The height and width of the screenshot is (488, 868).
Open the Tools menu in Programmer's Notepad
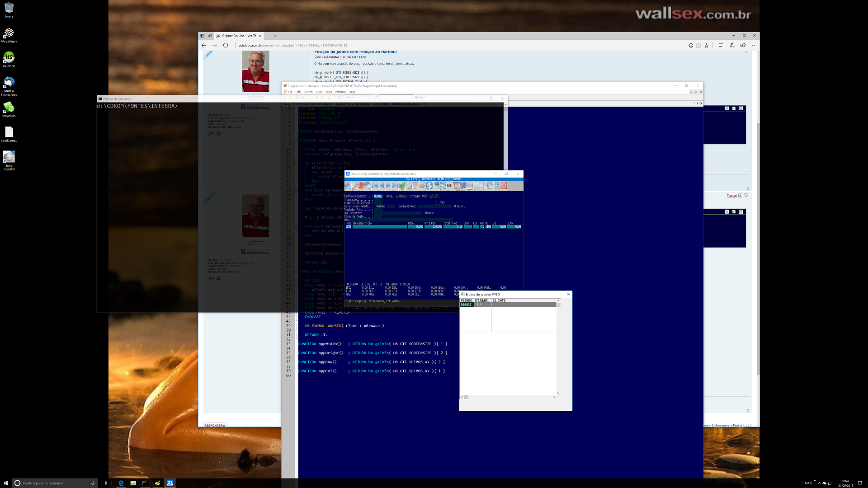(328, 92)
